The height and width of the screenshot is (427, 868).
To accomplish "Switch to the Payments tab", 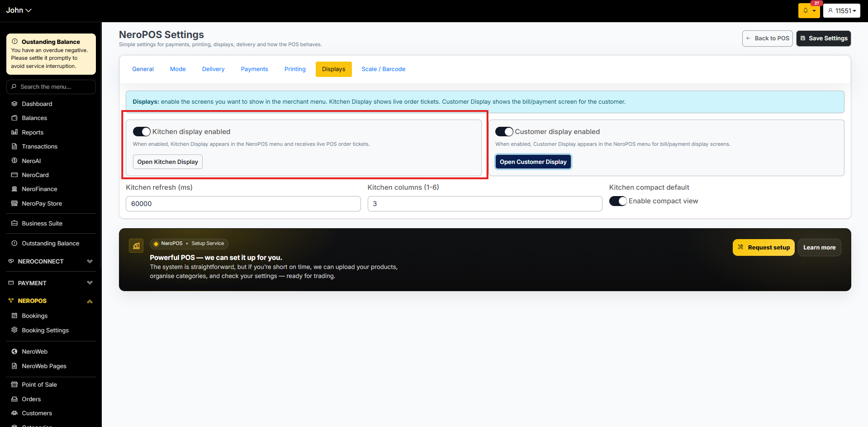I will point(255,69).
